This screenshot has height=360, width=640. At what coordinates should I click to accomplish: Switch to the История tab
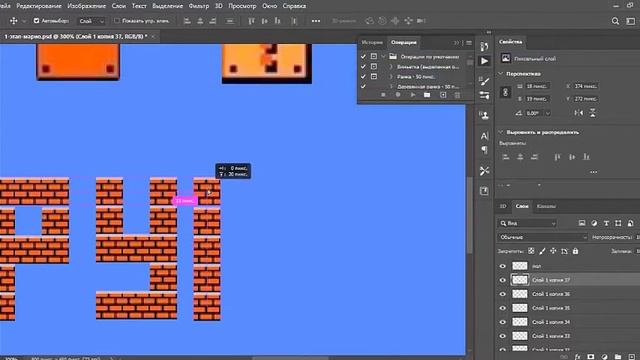coord(372,42)
